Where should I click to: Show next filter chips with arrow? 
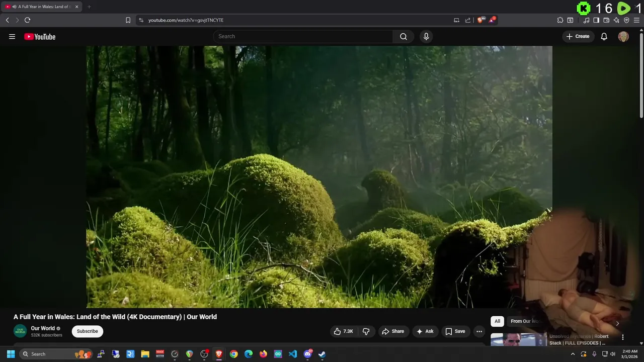point(617,323)
